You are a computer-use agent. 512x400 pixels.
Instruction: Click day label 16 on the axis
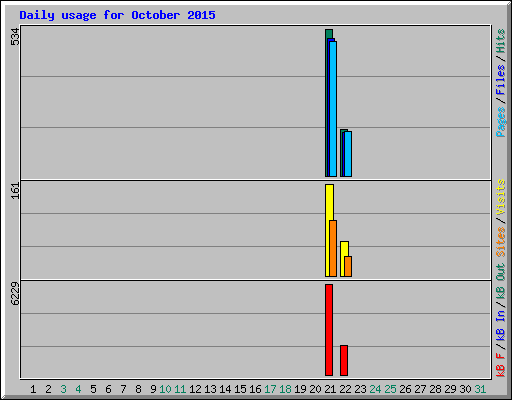click(x=255, y=389)
